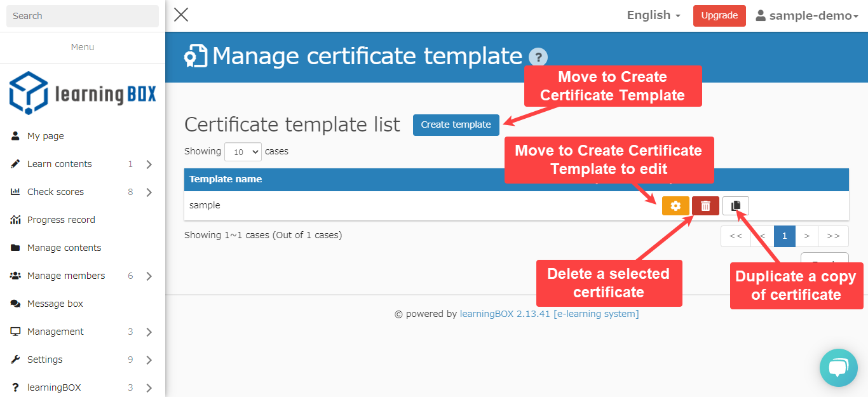Open the English language dropdown
Viewport: 868px width, 397px height.
tap(653, 15)
